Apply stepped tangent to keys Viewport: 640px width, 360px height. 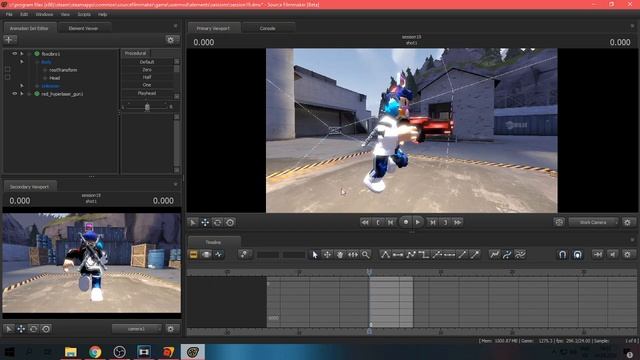pos(424,255)
